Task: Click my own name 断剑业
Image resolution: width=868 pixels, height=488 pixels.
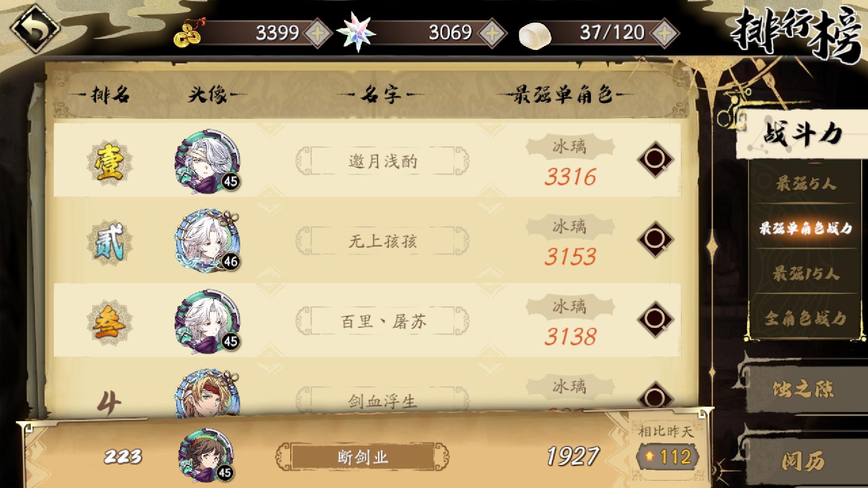Action: (363, 457)
